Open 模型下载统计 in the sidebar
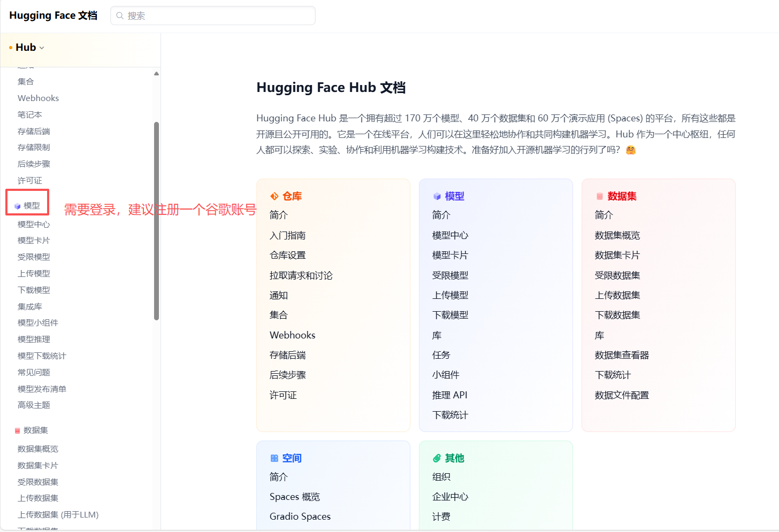Image resolution: width=779 pixels, height=532 pixels. tap(42, 356)
